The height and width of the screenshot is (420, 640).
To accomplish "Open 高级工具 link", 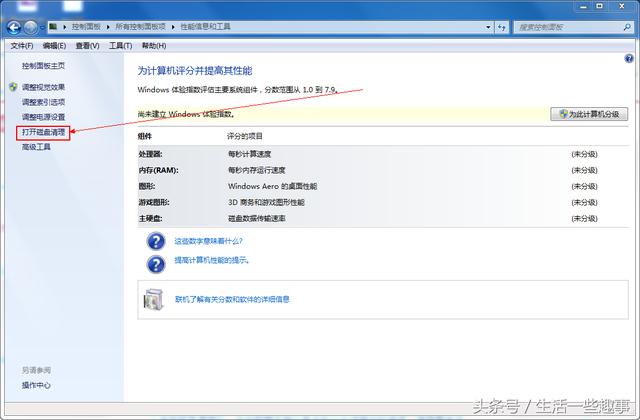I will point(36,147).
